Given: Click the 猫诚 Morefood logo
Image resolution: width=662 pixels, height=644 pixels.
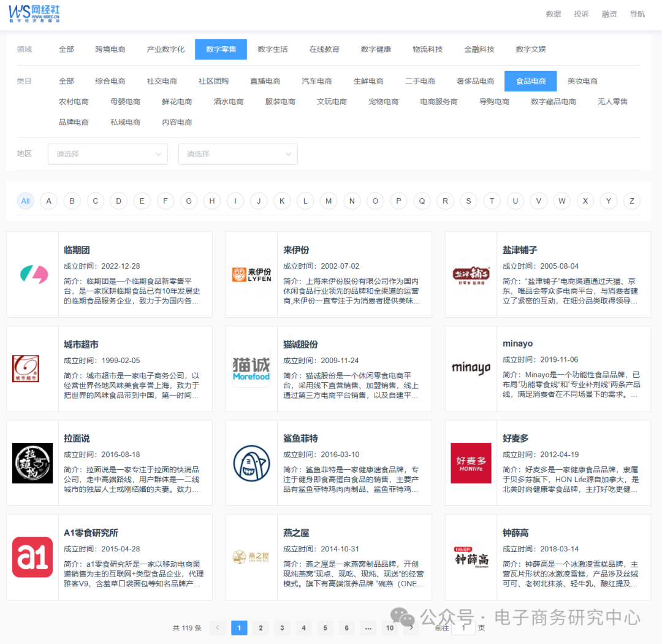Looking at the screenshot, I should point(251,368).
